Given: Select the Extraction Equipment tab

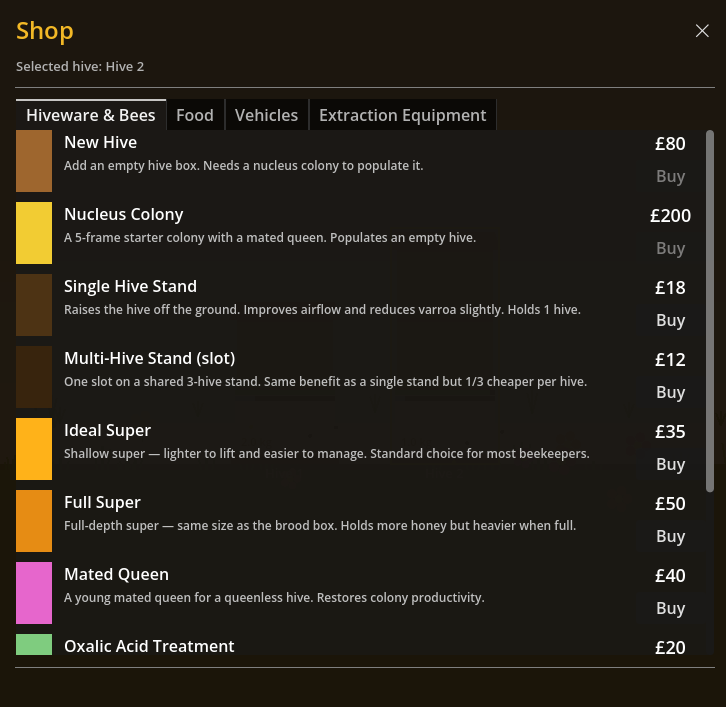Looking at the screenshot, I should point(402,115).
